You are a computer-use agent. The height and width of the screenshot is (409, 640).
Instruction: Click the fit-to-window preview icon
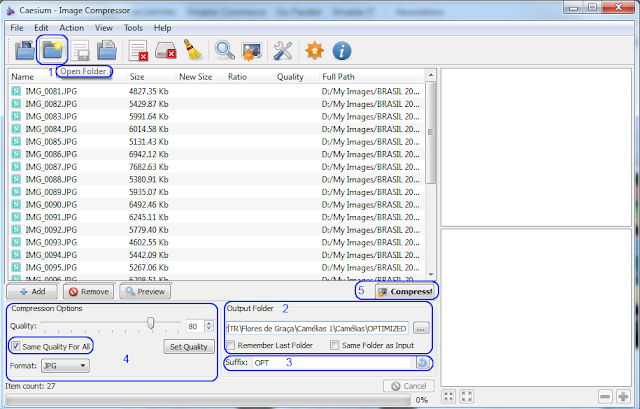(448, 396)
